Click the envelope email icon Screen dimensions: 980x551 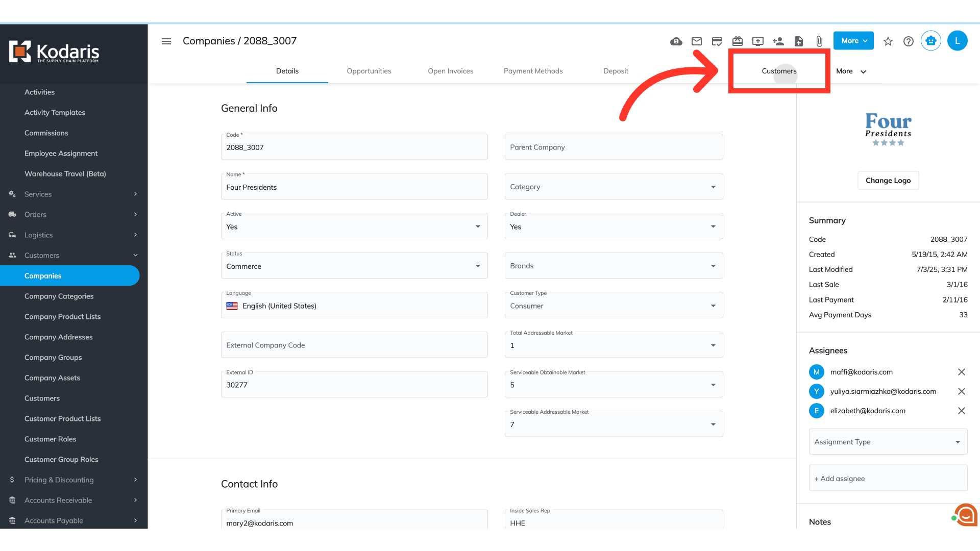[697, 41]
